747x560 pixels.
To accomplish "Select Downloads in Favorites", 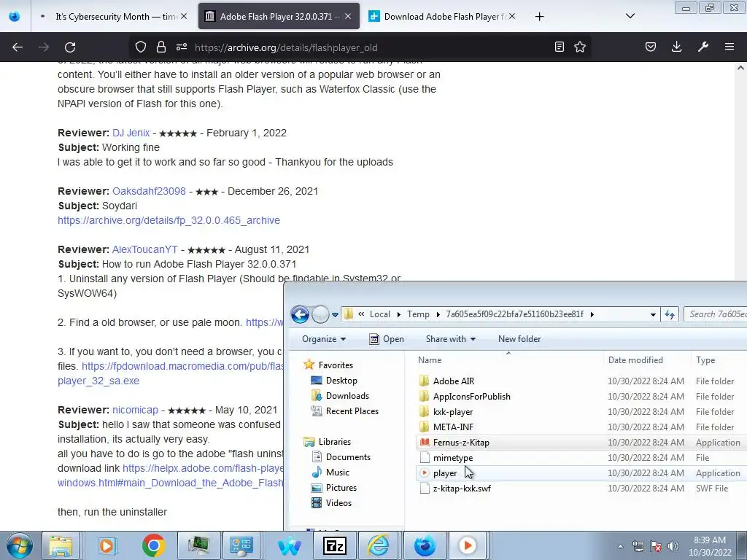I will [347, 396].
